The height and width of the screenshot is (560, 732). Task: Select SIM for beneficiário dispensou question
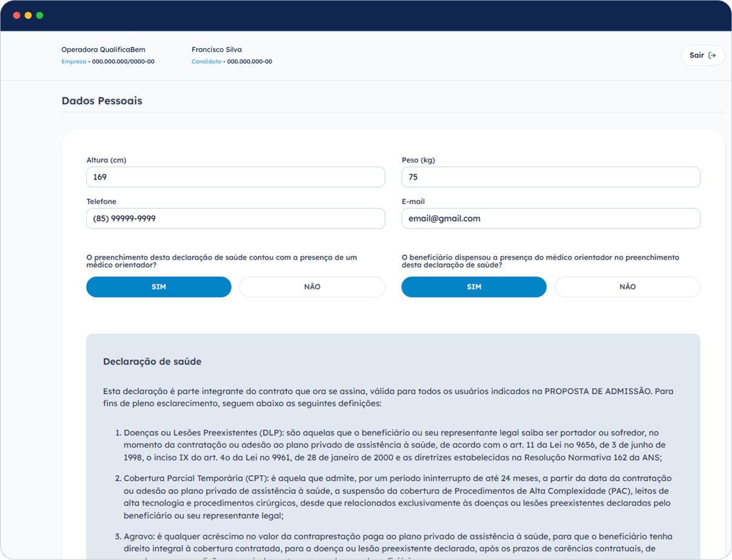point(473,287)
